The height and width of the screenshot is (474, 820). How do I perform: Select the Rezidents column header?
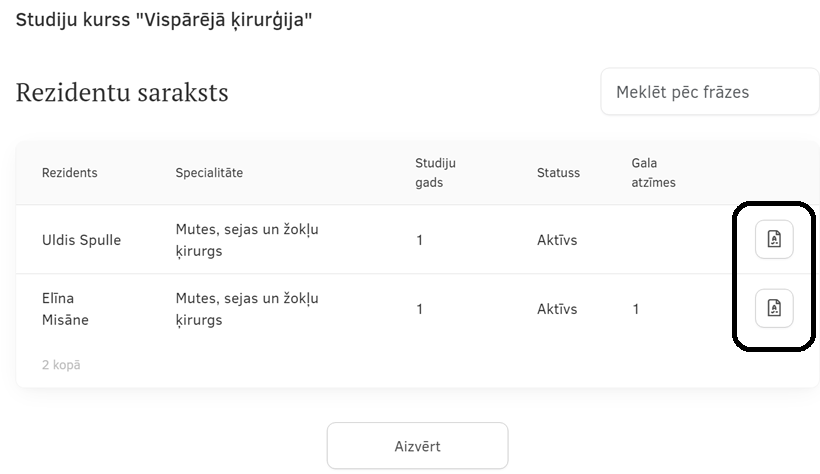[x=70, y=173]
